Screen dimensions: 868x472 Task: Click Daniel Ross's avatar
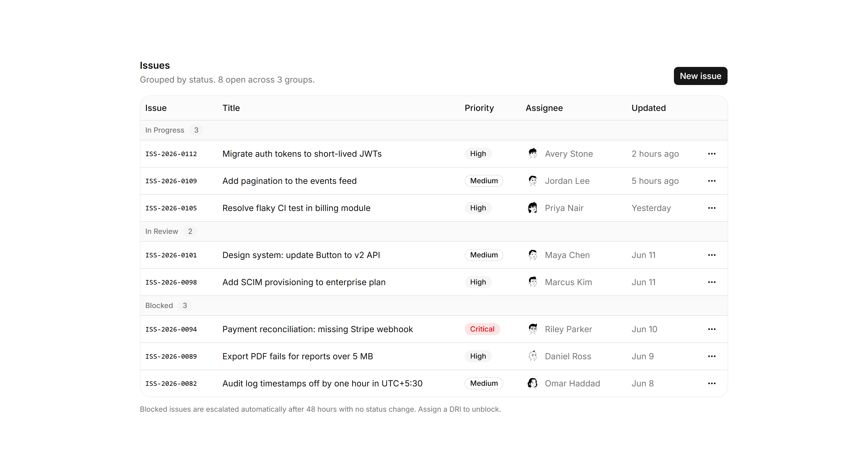tap(533, 356)
